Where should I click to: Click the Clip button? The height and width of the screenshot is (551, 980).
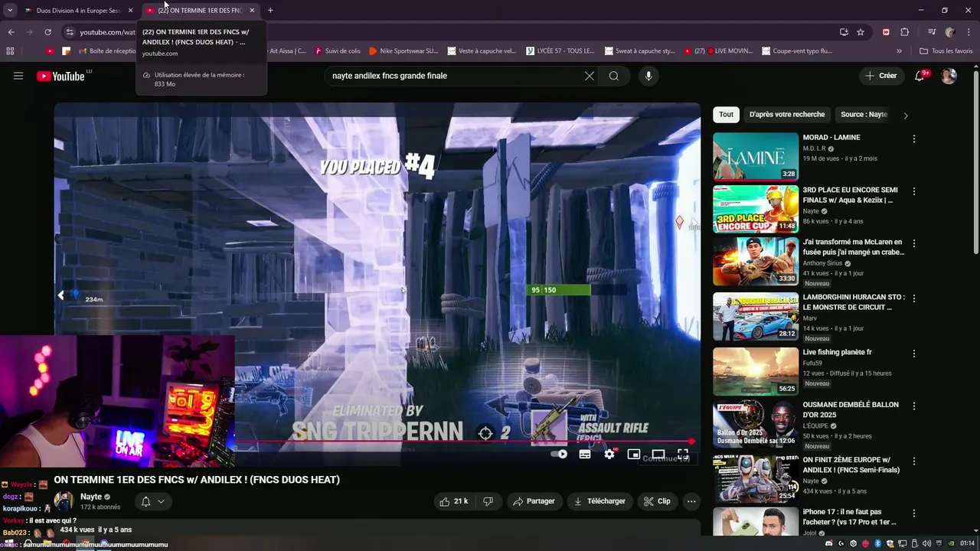657,501
